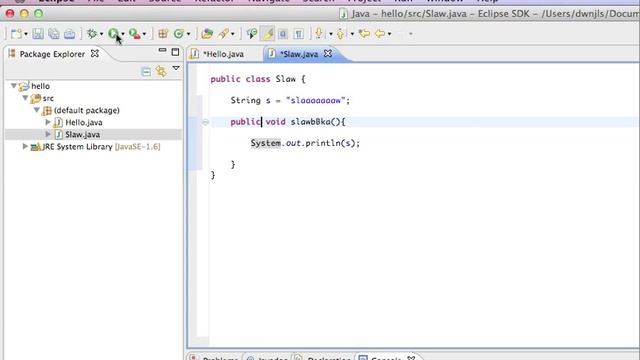Select Slaw.java in Package Explorer
Image resolution: width=640 pixels, height=360 pixels.
(82, 134)
